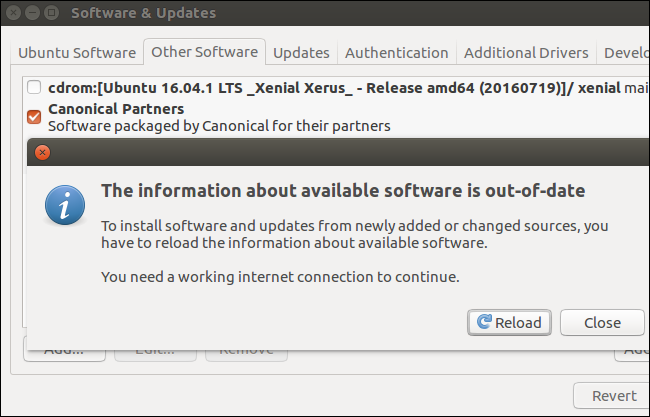Open the Additional Drivers tab

(x=526, y=53)
